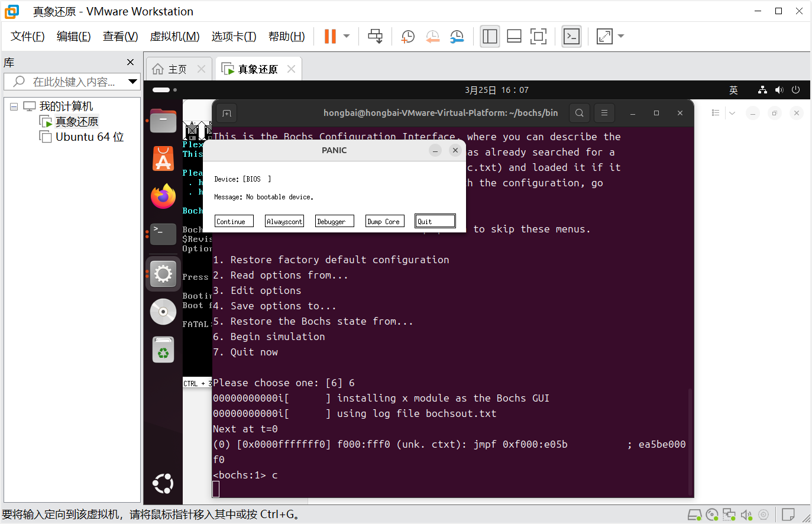Open the calendar at 3月25日 16:07

tap(497, 90)
